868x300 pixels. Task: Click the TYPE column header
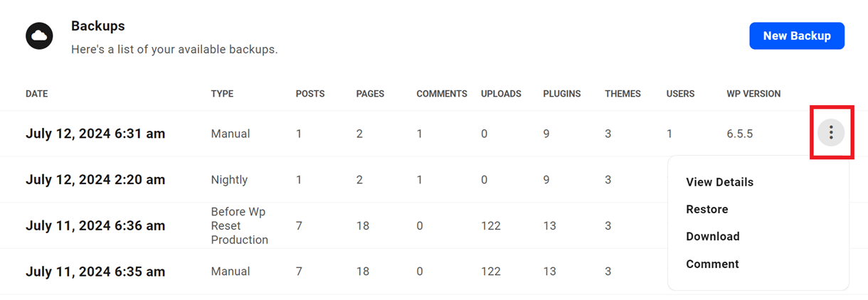pyautogui.click(x=222, y=94)
